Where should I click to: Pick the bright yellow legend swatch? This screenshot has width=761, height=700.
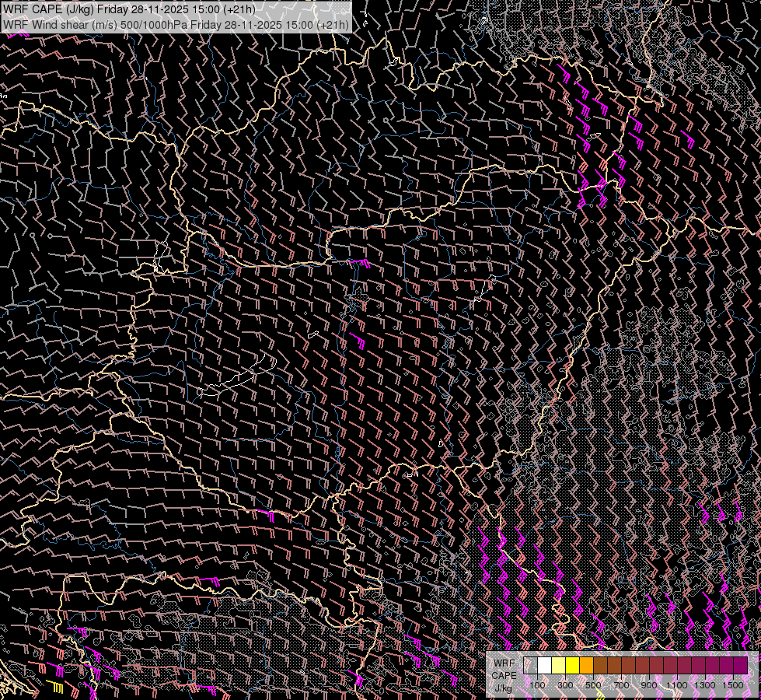pos(572,666)
